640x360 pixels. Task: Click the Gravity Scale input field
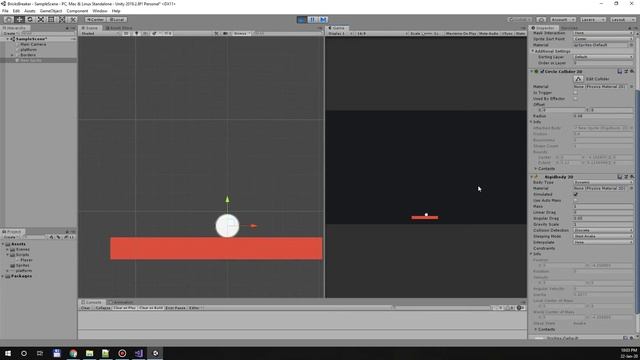[x=603, y=224]
